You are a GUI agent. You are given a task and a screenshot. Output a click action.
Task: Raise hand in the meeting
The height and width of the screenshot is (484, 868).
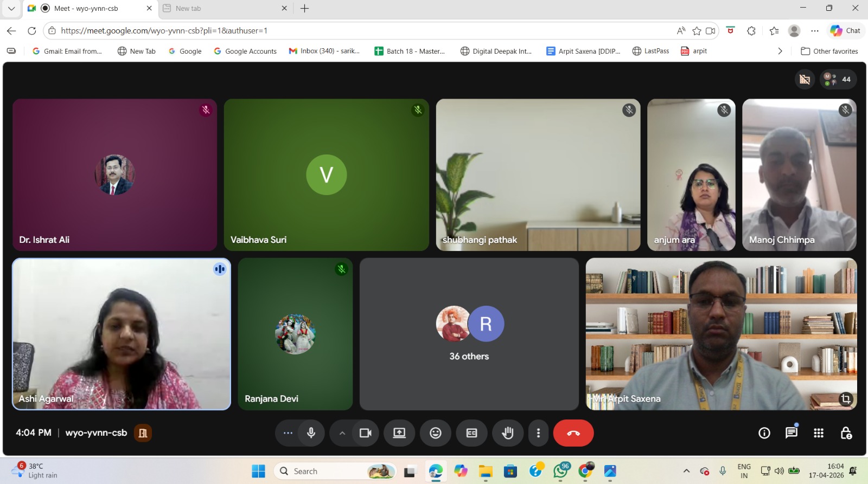click(507, 433)
